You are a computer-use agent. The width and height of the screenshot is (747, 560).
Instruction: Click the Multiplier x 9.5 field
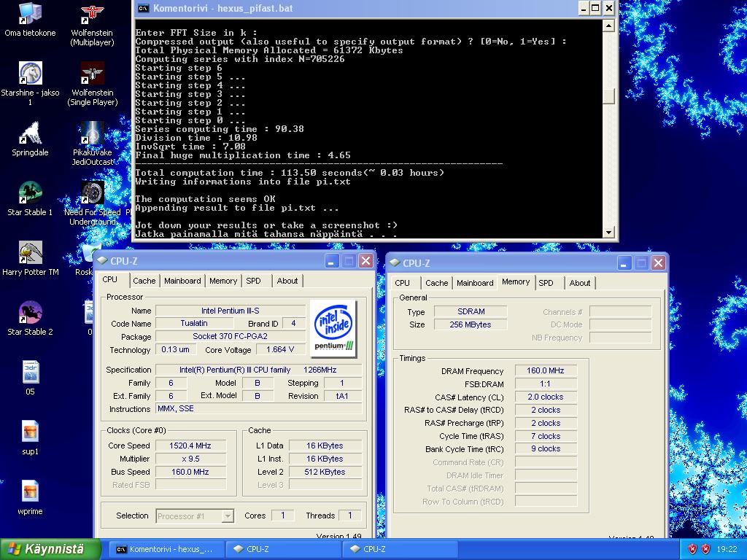coord(190,459)
